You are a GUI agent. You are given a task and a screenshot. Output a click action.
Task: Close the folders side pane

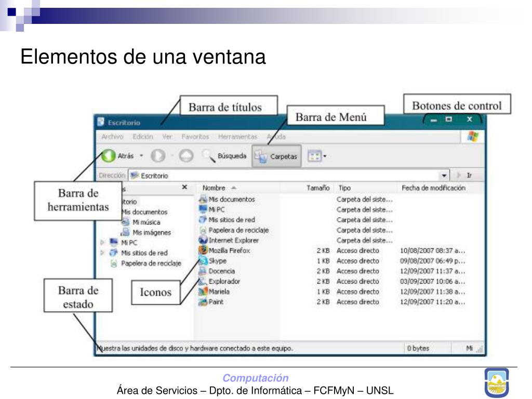(184, 187)
